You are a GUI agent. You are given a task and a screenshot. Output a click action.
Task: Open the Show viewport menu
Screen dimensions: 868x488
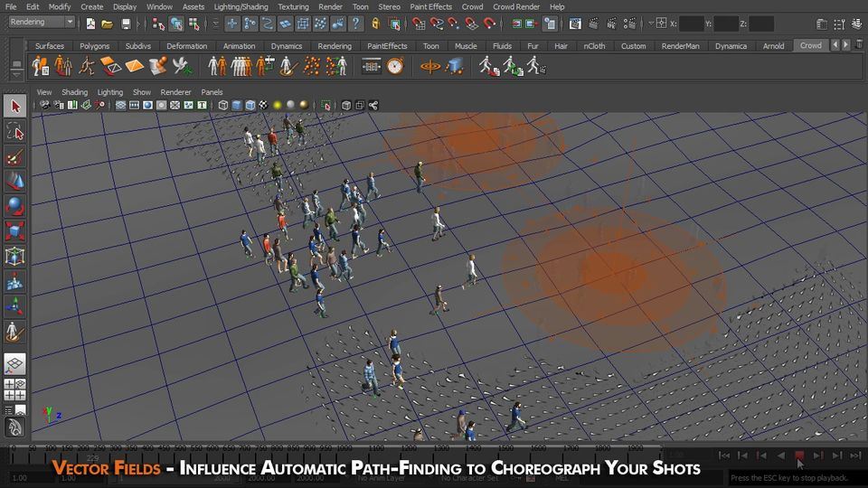coord(142,92)
